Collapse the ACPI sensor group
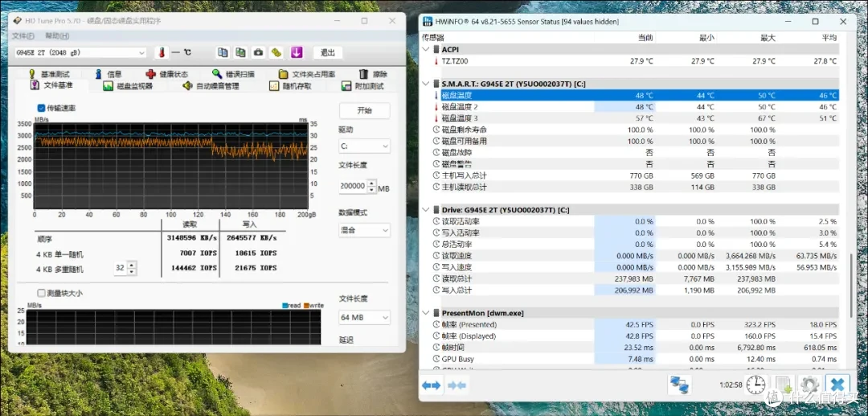The height and width of the screenshot is (416, 868). coord(426,49)
